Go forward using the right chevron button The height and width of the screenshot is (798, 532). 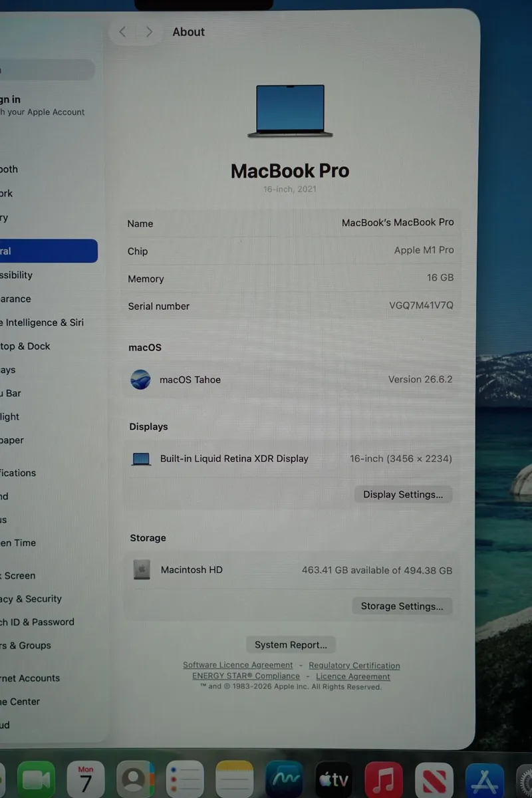coord(149,32)
